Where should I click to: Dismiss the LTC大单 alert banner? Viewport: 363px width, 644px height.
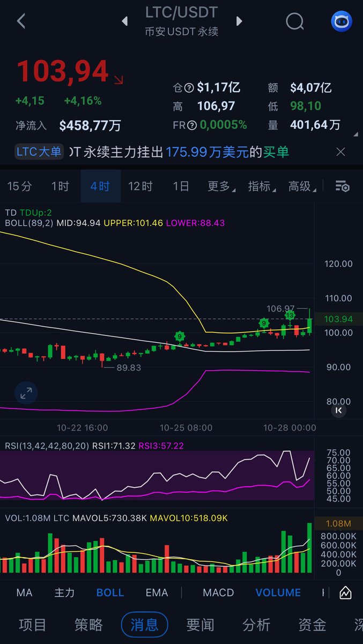tap(340, 152)
